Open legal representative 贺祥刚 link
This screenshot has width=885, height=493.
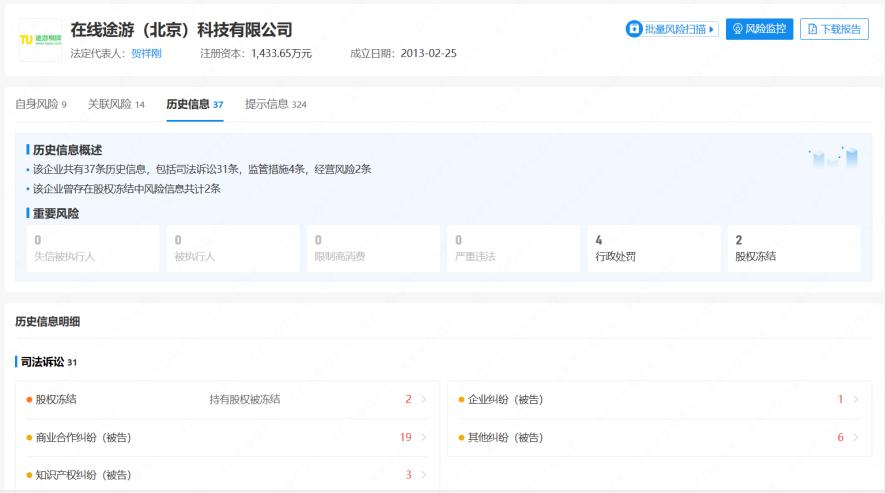146,53
